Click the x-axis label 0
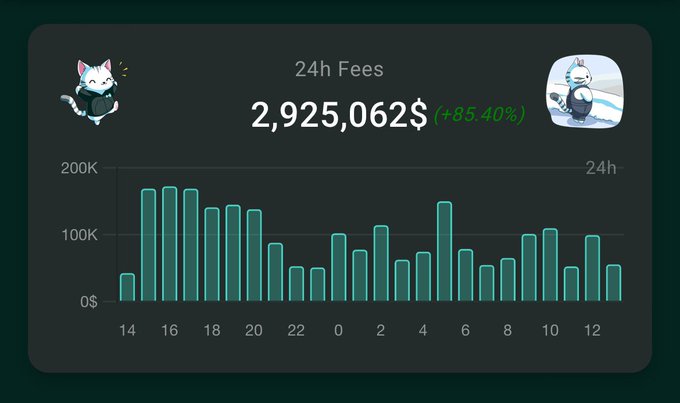Screen dimensions: 680x403 339,331
